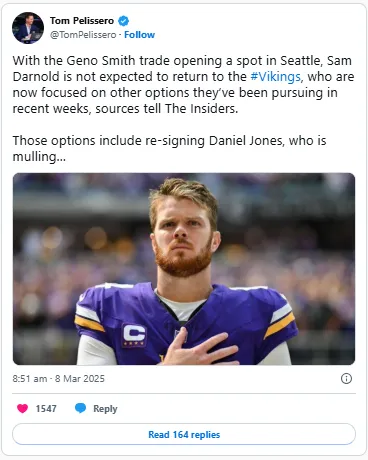The width and height of the screenshot is (368, 460).
Task: Expand the truncated text at "mulling…"
Action: 39,157
